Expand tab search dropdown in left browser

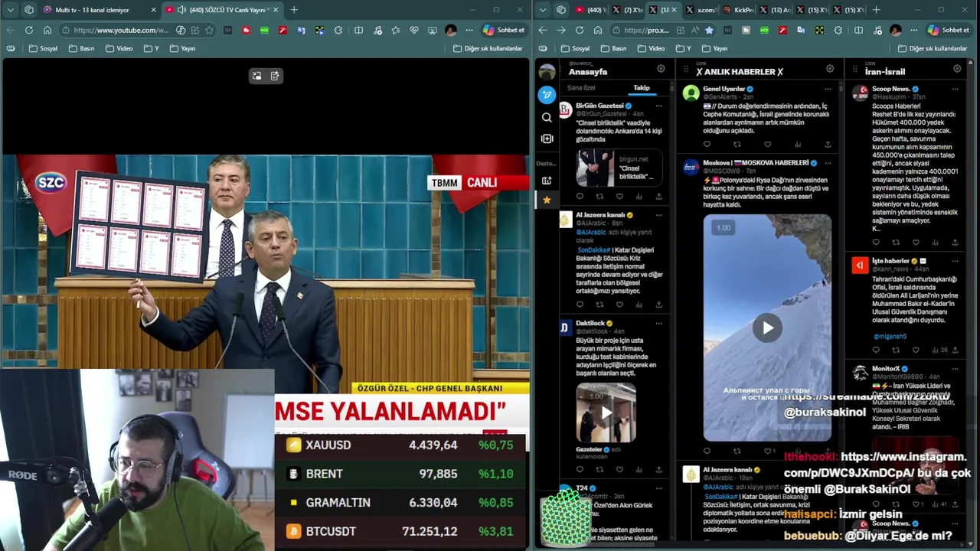pos(11,10)
